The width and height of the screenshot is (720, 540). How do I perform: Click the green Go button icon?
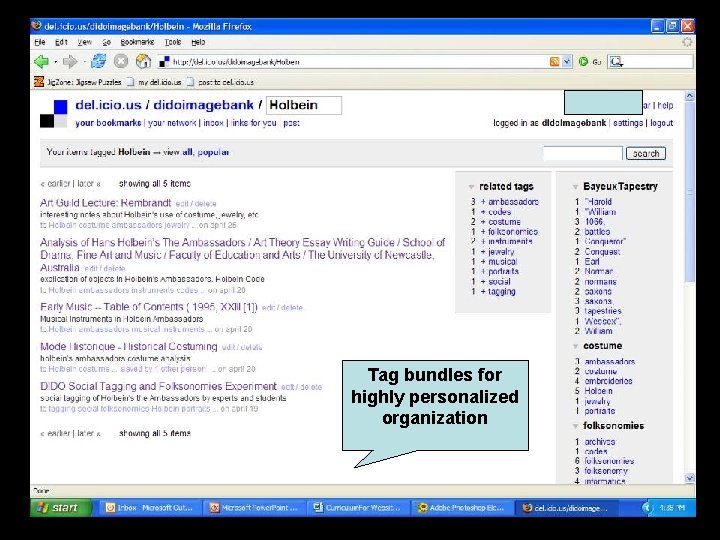[583, 62]
